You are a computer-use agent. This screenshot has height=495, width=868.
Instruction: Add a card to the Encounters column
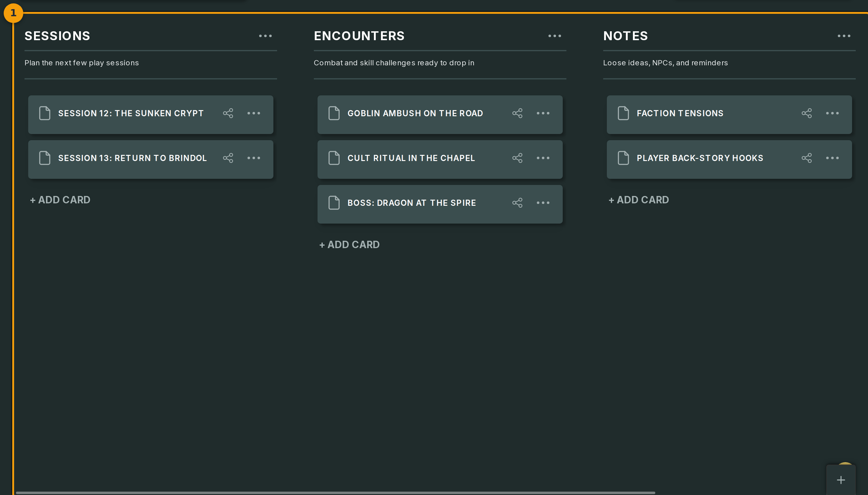(349, 245)
